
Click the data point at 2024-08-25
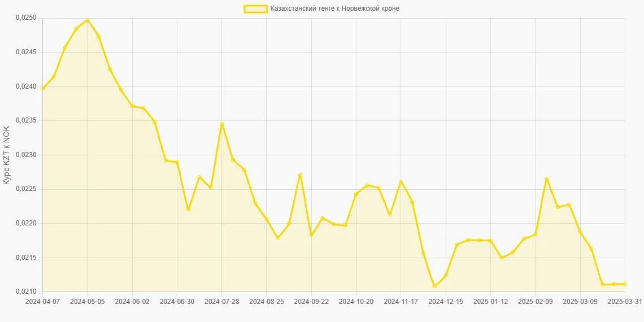click(x=267, y=219)
